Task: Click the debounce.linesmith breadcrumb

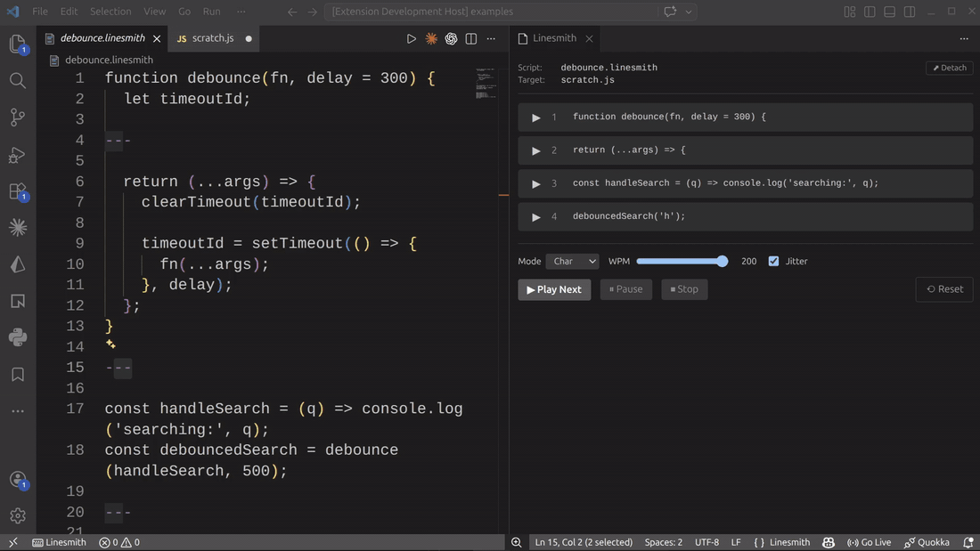Action: coord(109,60)
